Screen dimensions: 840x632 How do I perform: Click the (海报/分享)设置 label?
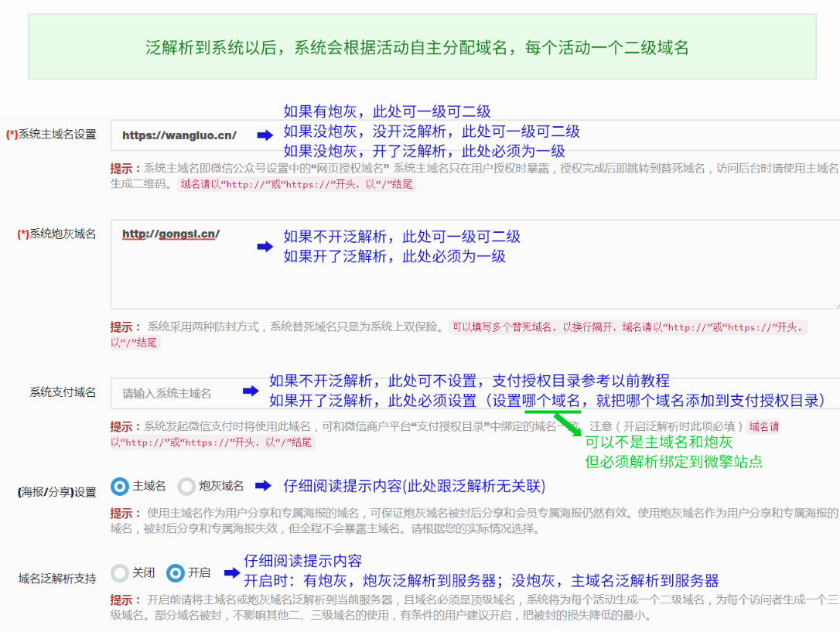click(56, 492)
